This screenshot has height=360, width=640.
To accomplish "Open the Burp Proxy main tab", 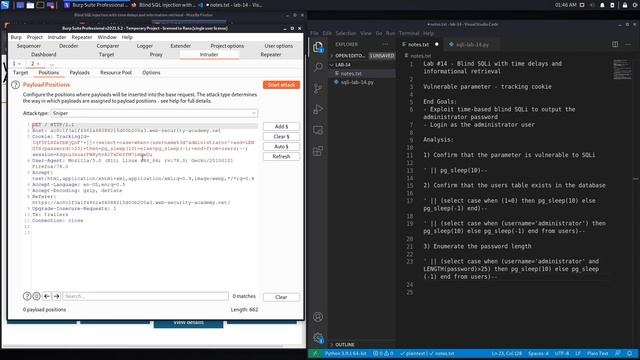I will tap(156, 54).
